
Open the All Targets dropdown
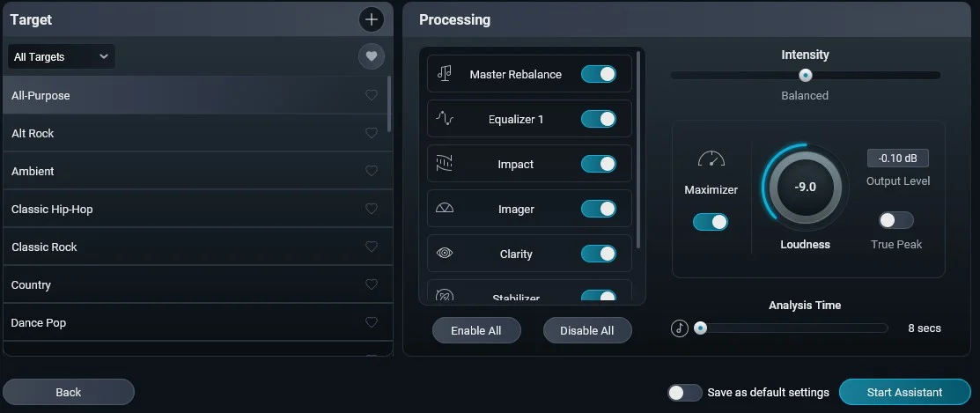point(62,56)
